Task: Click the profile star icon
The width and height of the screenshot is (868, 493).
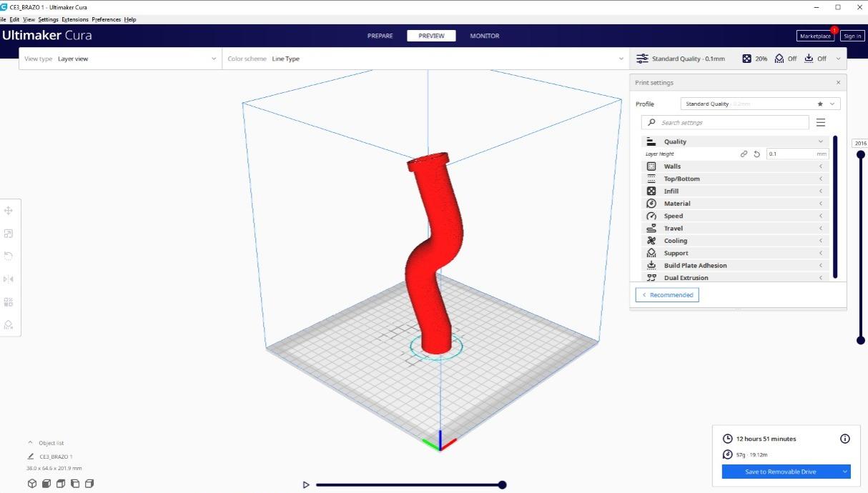Action: coord(819,104)
